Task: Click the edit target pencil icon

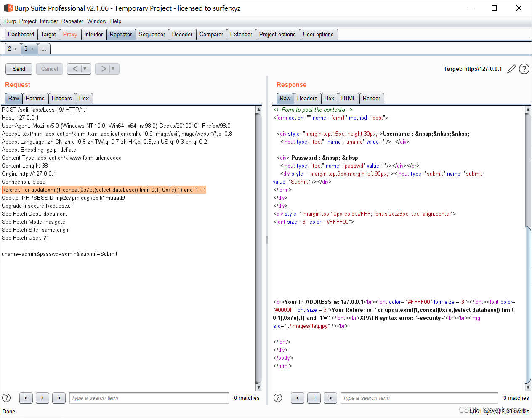Action: pos(511,69)
